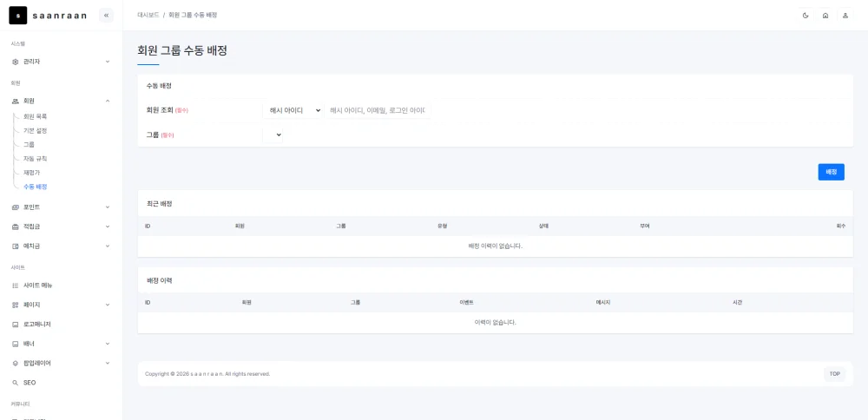Click the TOP button in footer
The image size is (868, 420).
[835, 374]
